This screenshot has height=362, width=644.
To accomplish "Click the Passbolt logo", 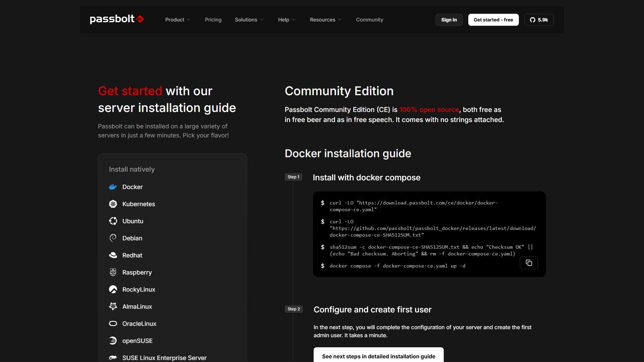I will tap(117, 19).
